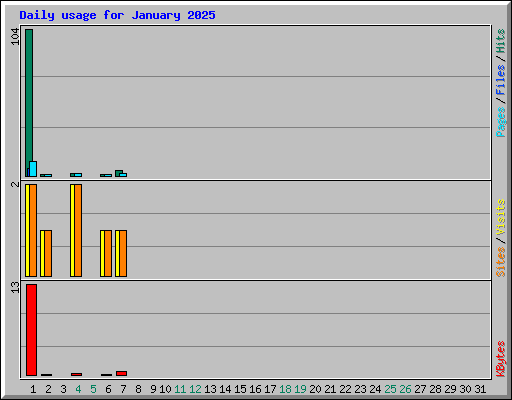This screenshot has height=400, width=512.
Task: Click the green Hits legend label
Action: coord(501,41)
